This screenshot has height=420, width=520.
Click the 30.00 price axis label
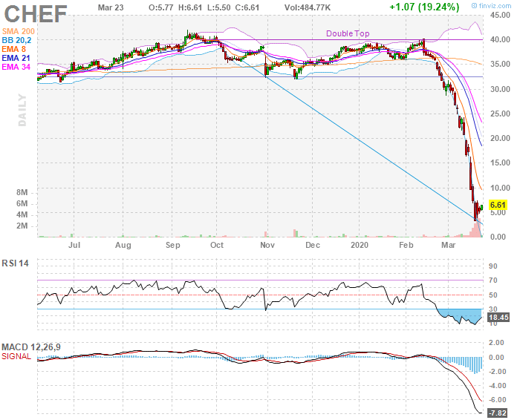[500, 89]
